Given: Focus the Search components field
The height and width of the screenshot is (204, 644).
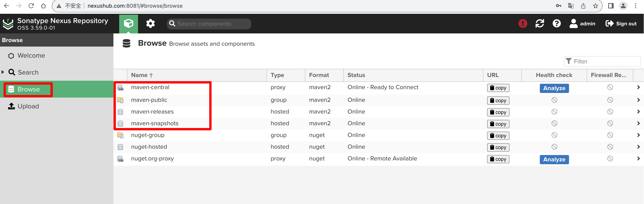Looking at the screenshot, I should coord(209,24).
